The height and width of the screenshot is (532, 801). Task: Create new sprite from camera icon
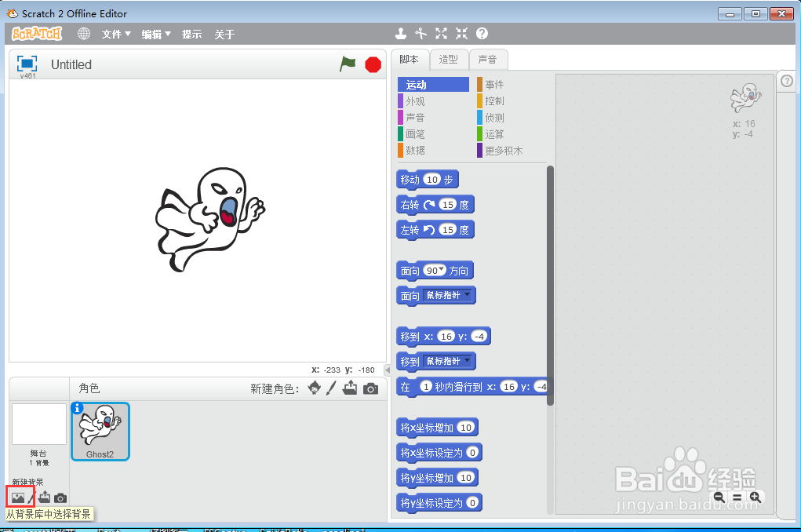(x=371, y=389)
